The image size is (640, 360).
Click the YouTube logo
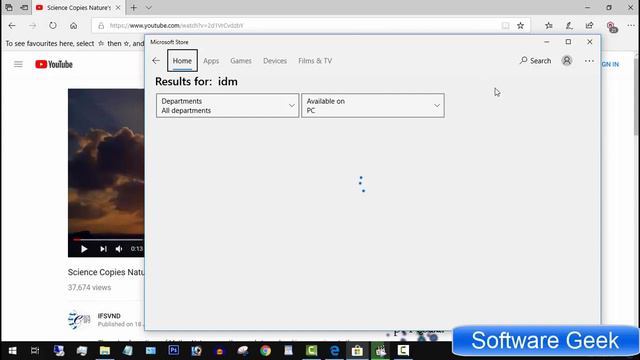[54, 64]
